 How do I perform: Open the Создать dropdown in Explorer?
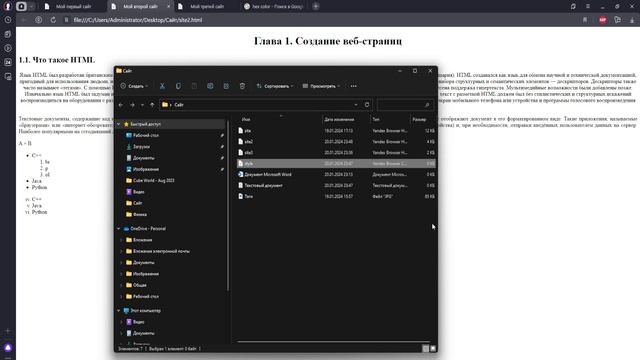(x=134, y=86)
